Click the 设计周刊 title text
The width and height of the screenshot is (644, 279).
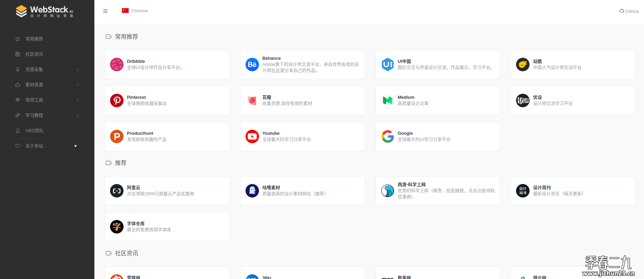(x=542, y=188)
